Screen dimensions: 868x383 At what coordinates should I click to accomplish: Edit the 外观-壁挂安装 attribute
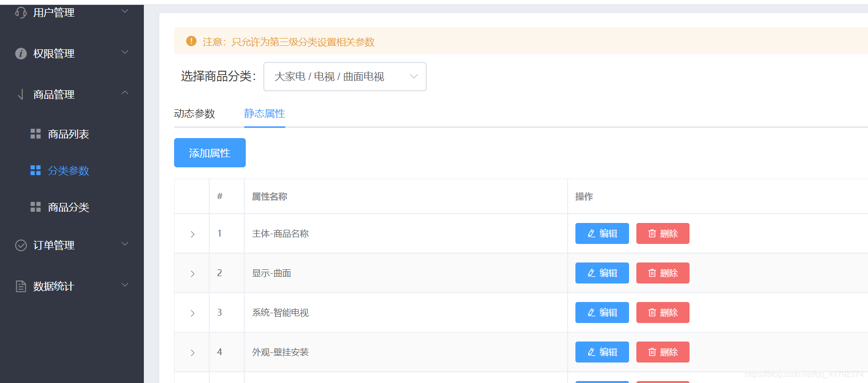coord(602,352)
